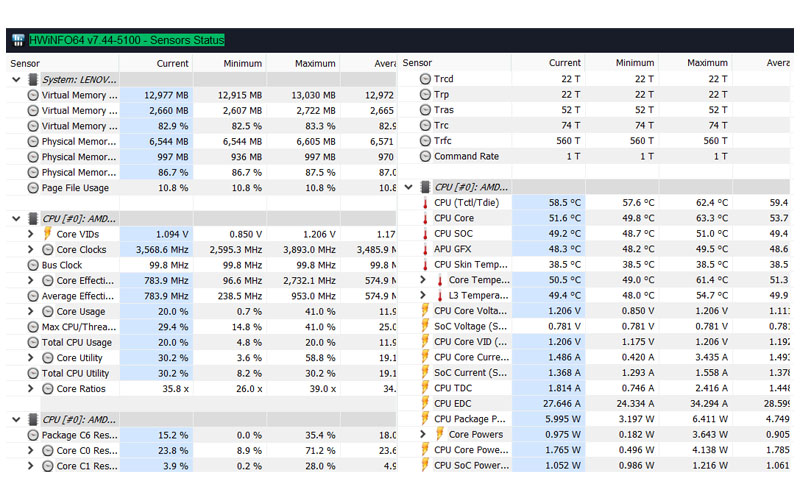800x500 pixels.
Task: Click chip icon of System: LENOV... group
Action: coord(33,80)
